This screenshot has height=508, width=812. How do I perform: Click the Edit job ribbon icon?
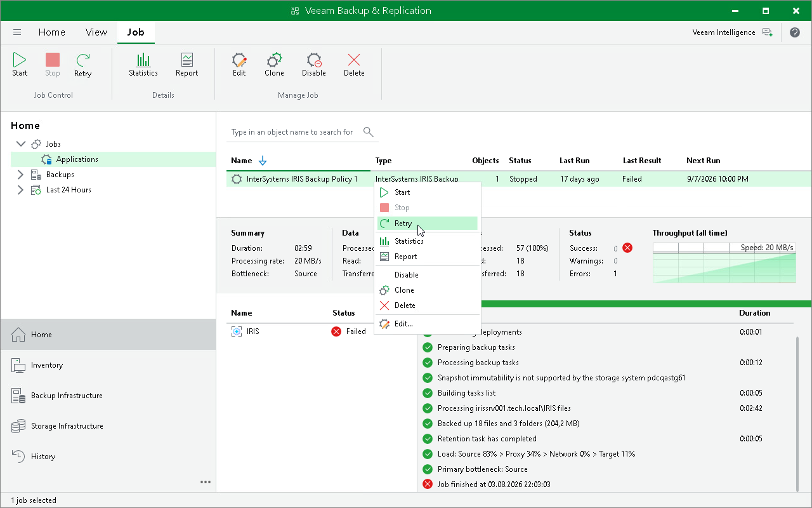[x=239, y=65]
